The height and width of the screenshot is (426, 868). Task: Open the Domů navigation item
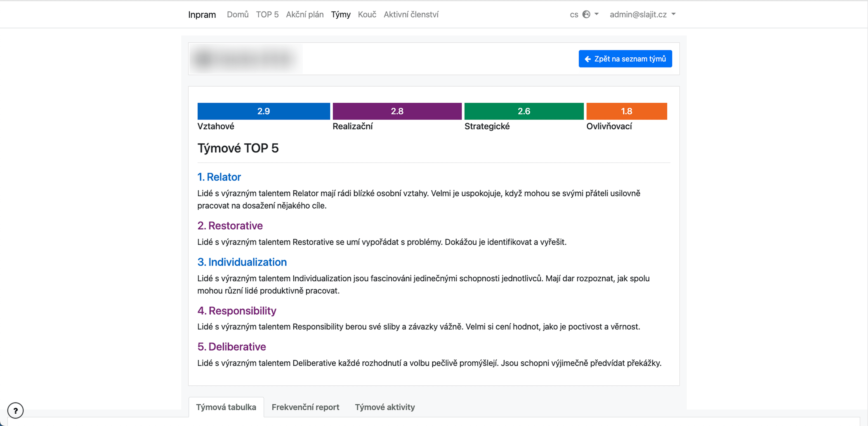pos(238,14)
